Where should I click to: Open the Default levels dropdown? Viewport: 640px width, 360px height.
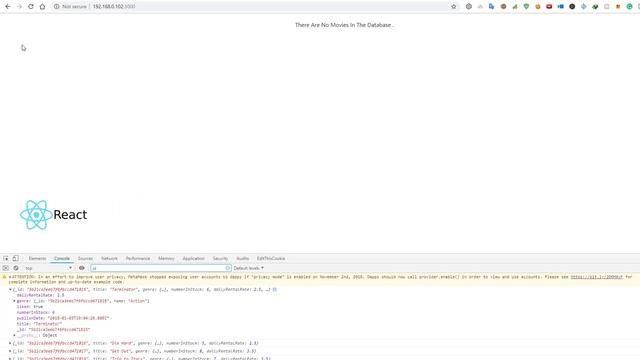point(249,268)
